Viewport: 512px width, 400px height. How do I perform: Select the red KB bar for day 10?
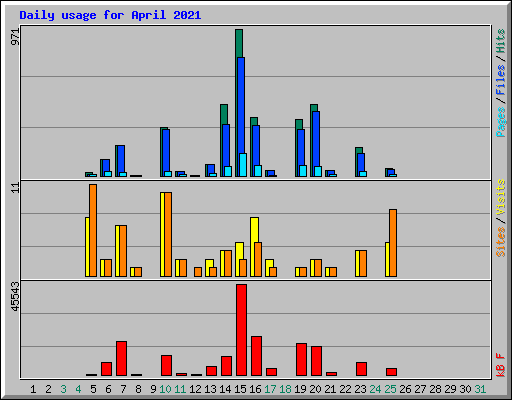click(x=167, y=366)
